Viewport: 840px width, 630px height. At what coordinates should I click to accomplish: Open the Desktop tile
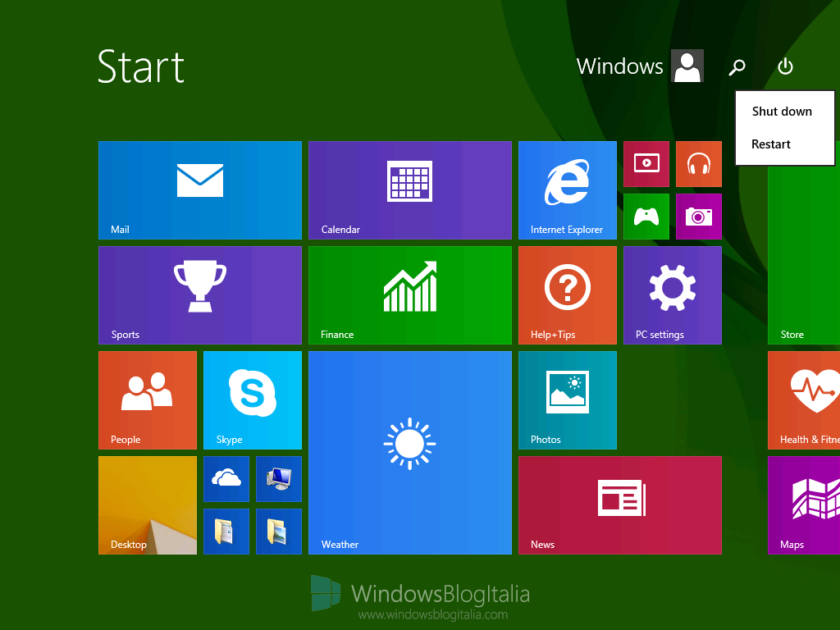[148, 505]
